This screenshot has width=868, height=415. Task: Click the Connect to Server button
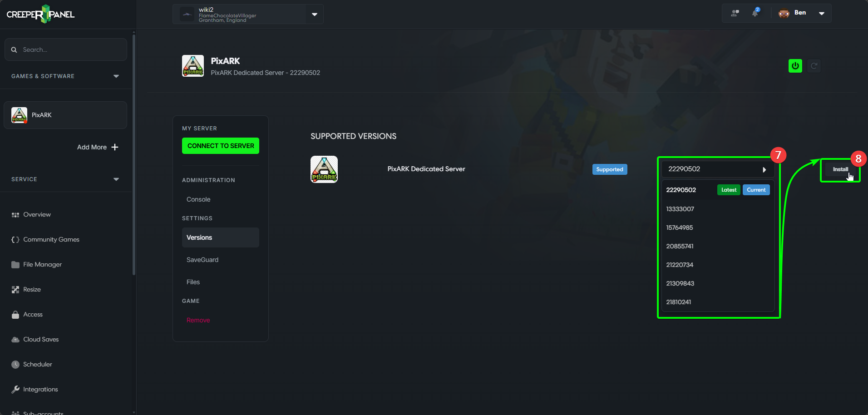pyautogui.click(x=221, y=146)
